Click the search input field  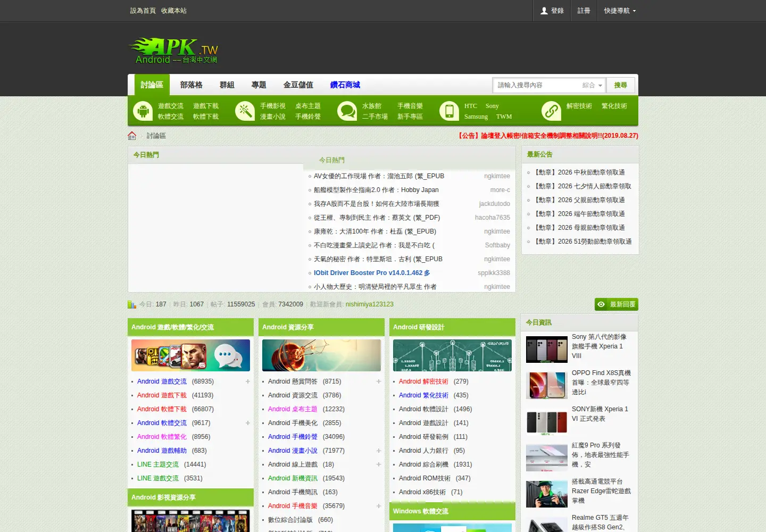tap(537, 85)
